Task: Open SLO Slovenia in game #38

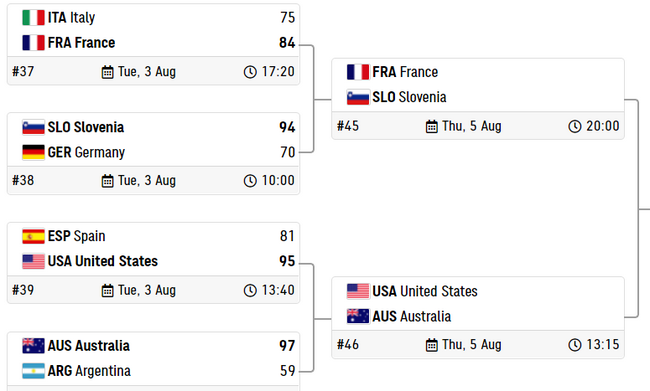Action: [x=86, y=127]
